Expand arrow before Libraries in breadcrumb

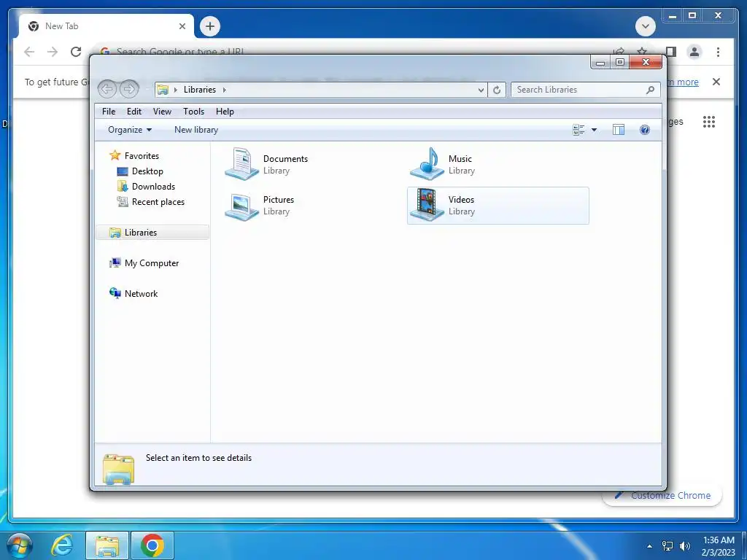tap(175, 90)
